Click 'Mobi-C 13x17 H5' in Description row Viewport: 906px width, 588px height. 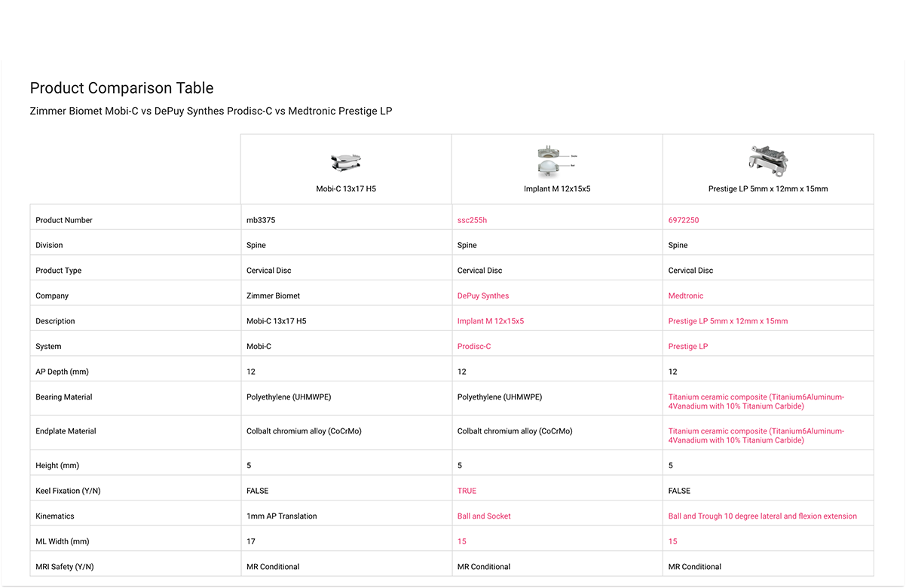coord(277,321)
